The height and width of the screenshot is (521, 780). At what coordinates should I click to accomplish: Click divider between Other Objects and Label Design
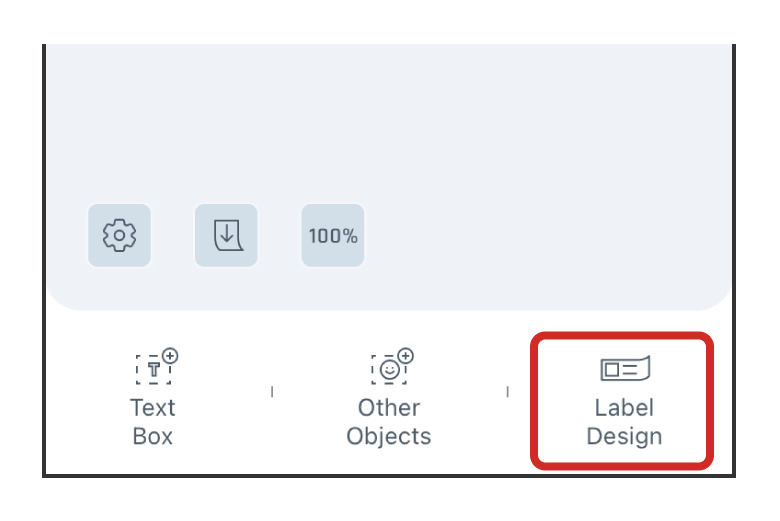point(507,392)
